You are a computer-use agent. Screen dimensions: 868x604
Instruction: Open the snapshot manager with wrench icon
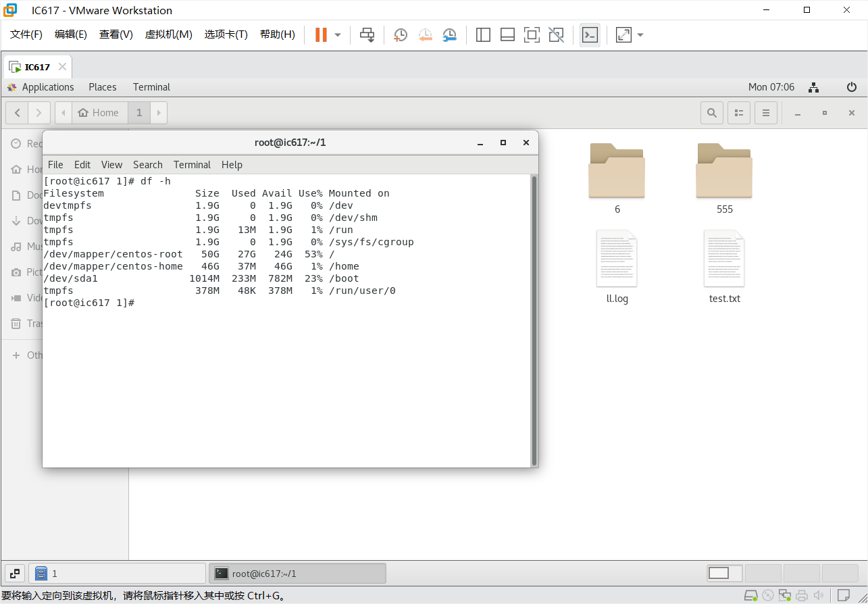click(449, 35)
